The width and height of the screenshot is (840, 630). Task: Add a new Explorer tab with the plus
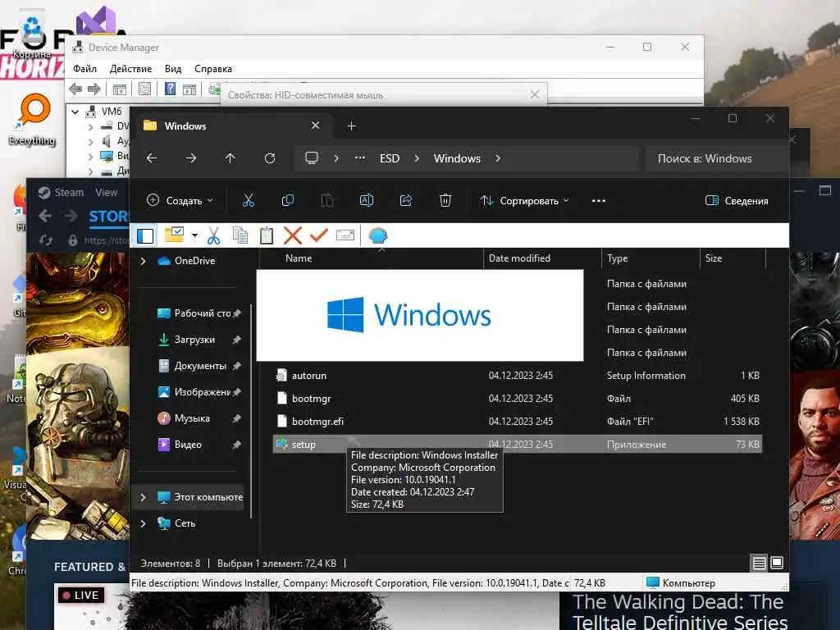pyautogui.click(x=351, y=126)
